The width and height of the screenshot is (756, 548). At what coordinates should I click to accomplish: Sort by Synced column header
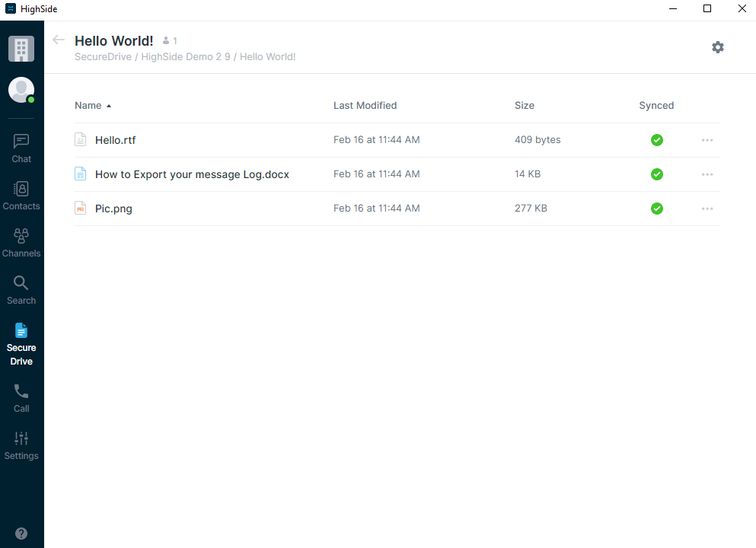(656, 106)
